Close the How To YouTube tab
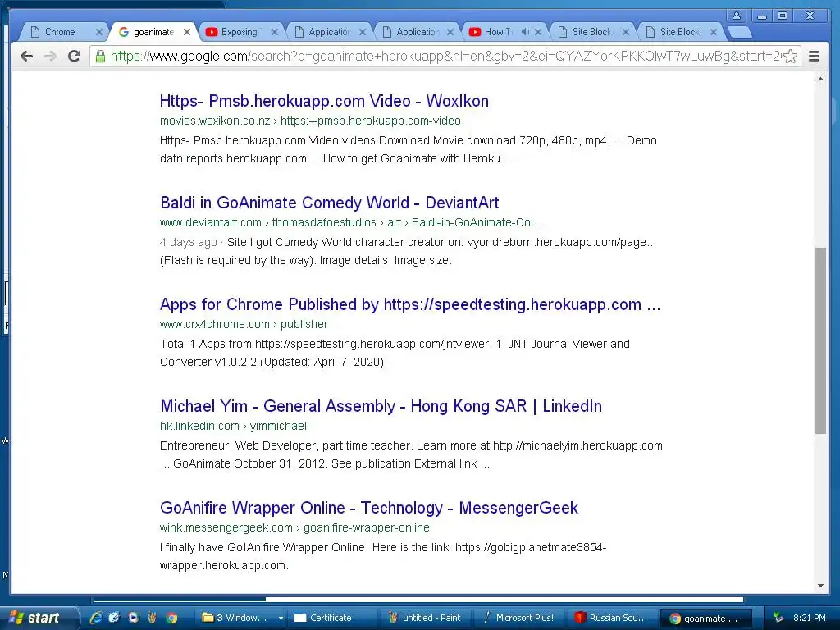This screenshot has width=840, height=630. [538, 32]
